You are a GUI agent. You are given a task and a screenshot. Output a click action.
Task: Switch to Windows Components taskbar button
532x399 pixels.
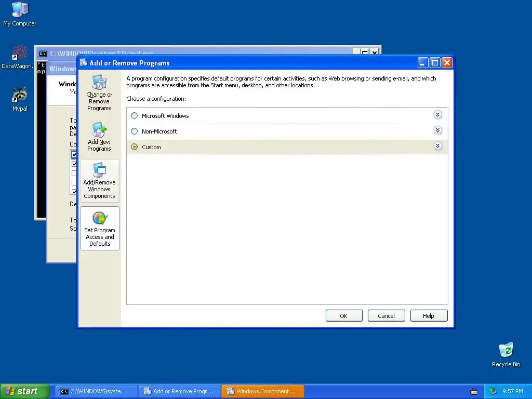pyautogui.click(x=262, y=391)
